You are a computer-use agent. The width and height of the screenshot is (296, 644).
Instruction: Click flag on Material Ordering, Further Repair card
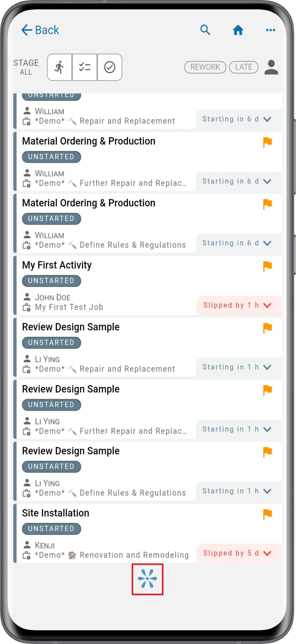click(267, 142)
